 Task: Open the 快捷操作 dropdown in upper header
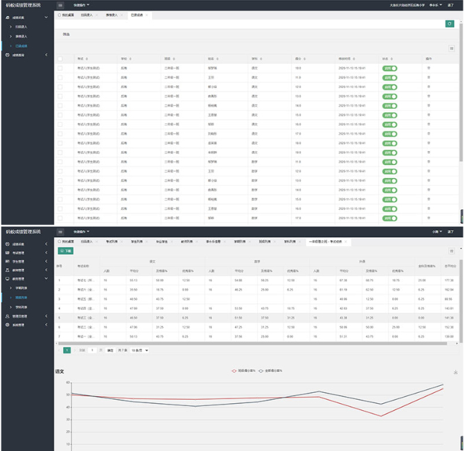coord(81,5)
